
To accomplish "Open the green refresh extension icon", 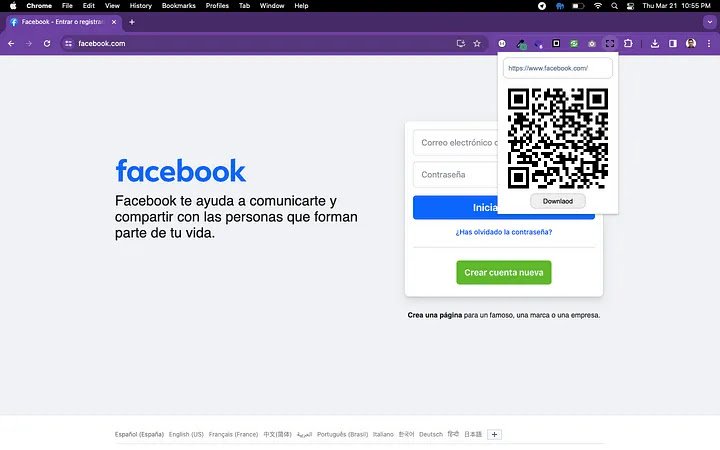I will tap(574, 44).
